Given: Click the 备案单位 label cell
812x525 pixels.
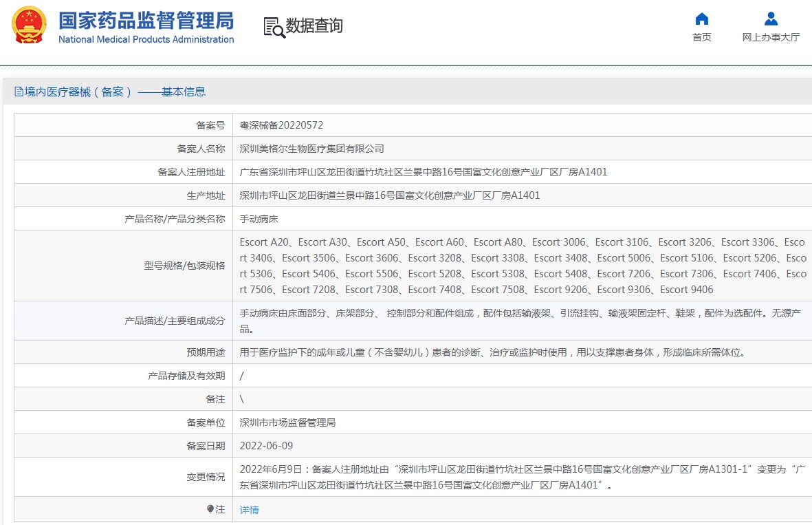Looking at the screenshot, I should point(123,422).
